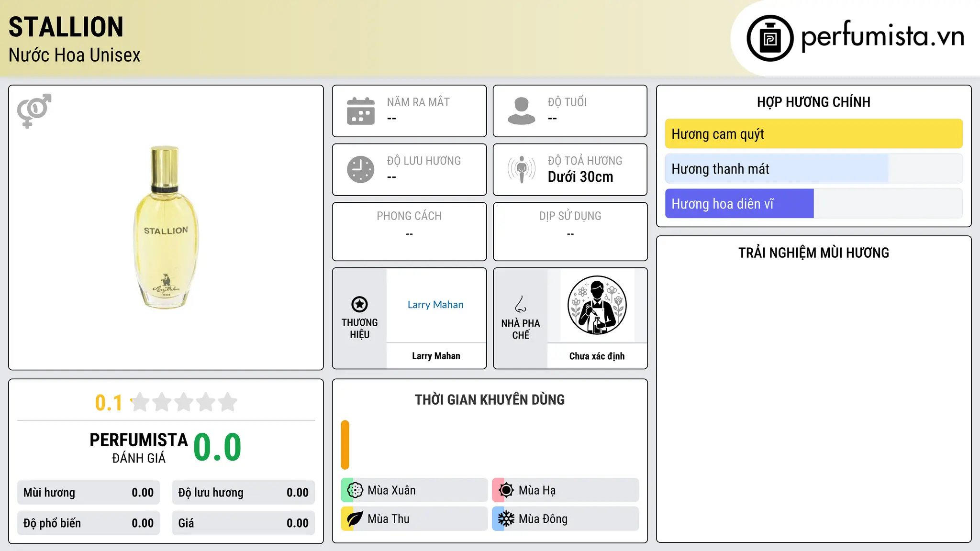Image resolution: width=980 pixels, height=551 pixels.
Task: Click the Hương cam quýt accord bar
Action: pos(813,134)
